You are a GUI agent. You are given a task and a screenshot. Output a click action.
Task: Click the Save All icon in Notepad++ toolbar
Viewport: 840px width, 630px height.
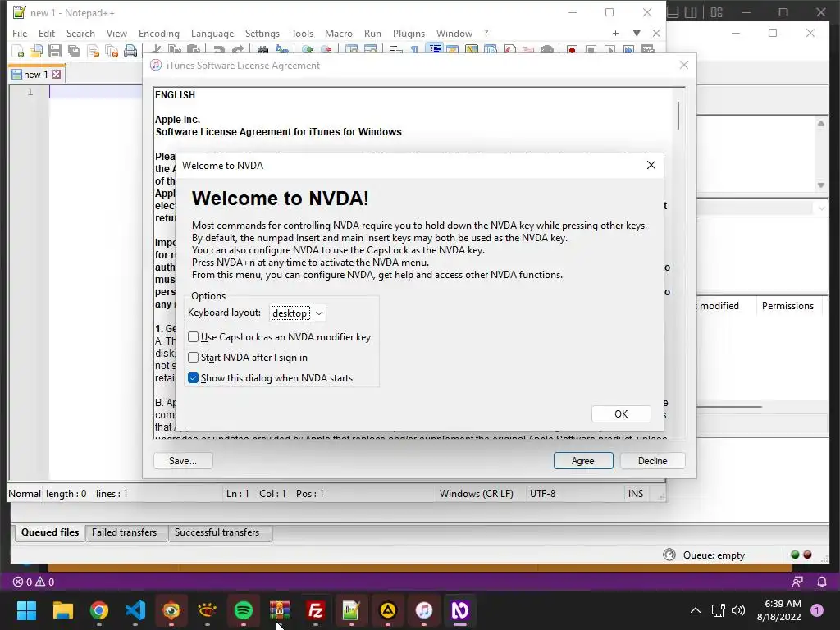click(73, 51)
